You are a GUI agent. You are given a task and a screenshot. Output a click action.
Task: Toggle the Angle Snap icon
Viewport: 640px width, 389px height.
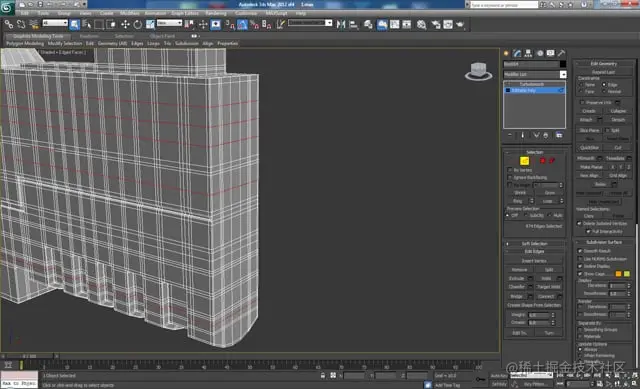(x=242, y=25)
